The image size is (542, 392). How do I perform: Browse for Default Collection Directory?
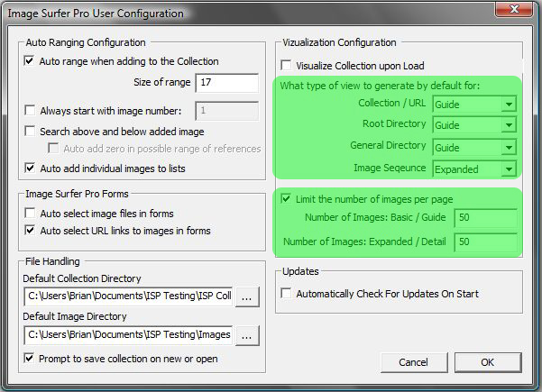point(247,297)
